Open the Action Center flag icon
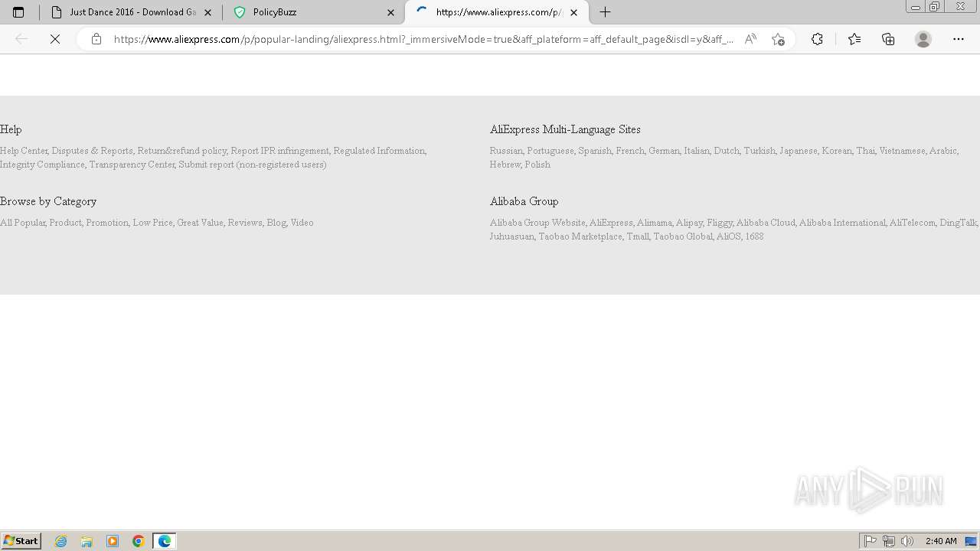The width and height of the screenshot is (980, 551). coord(871,541)
